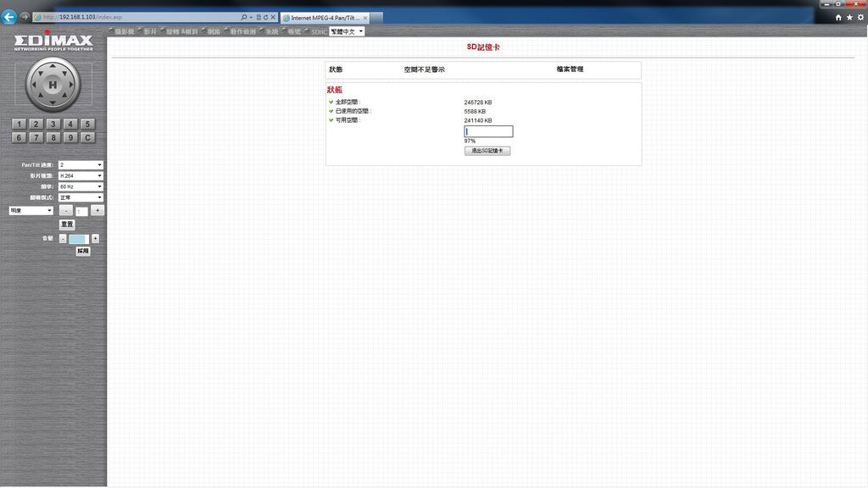Click the favorites star icon

[x=849, y=18]
